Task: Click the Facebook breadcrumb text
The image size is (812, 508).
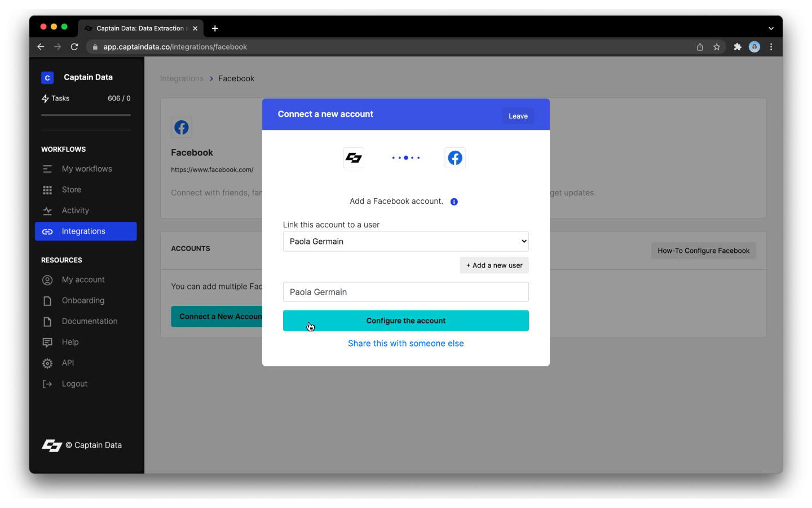Action: (x=236, y=78)
